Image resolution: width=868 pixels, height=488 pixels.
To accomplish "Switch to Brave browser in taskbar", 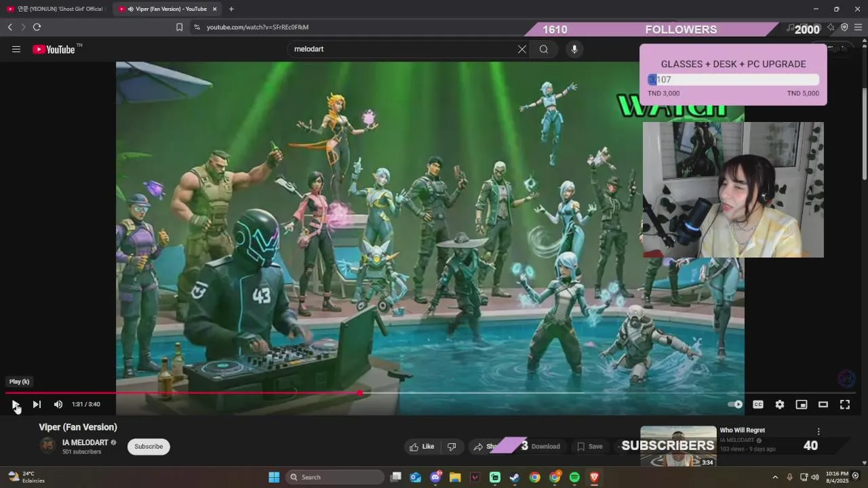I will 595,477.
